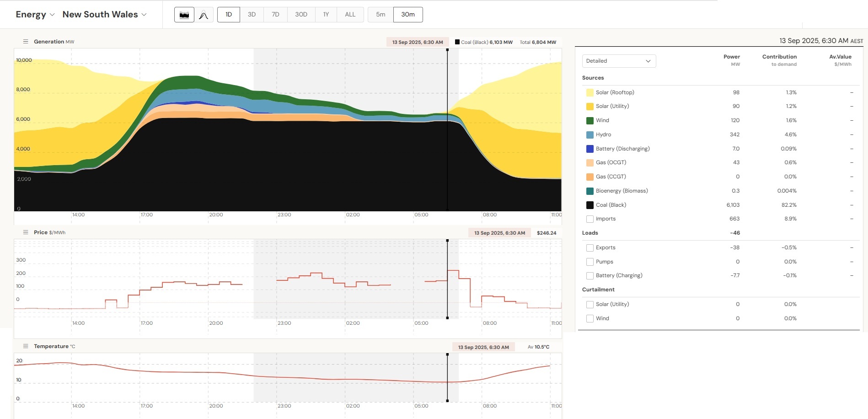Enable the Exports checkbox under Loads
This screenshot has height=419, width=868.
(x=590, y=247)
